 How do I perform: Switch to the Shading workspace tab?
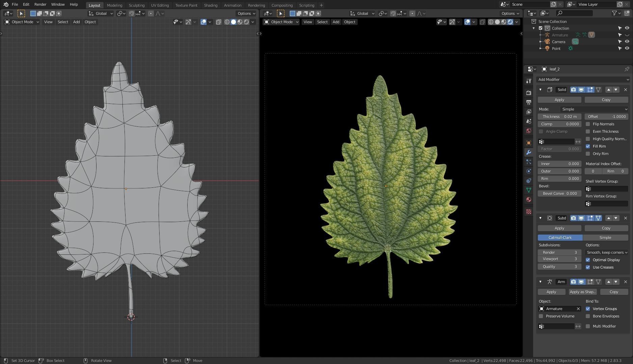pyautogui.click(x=211, y=5)
